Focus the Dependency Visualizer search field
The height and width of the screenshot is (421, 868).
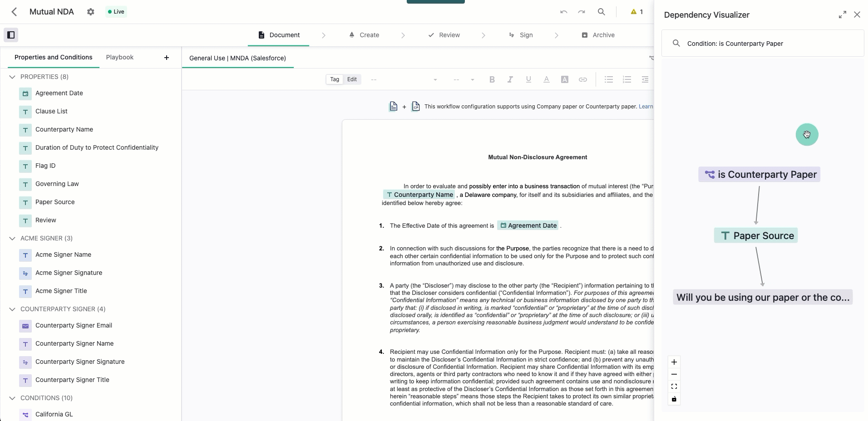[763, 44]
